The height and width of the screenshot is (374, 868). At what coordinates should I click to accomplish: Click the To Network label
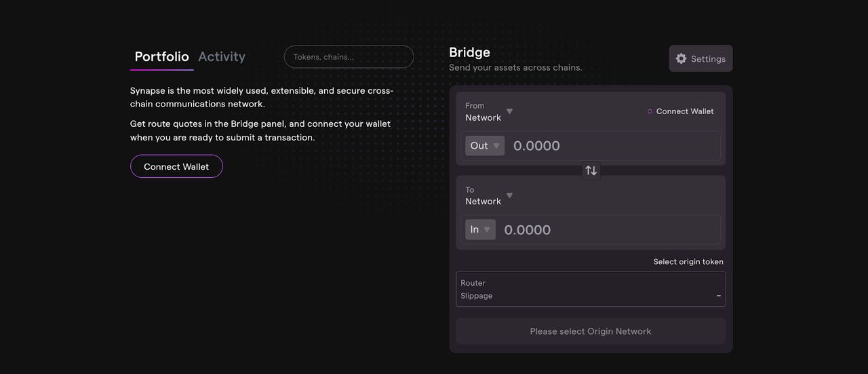(x=483, y=196)
